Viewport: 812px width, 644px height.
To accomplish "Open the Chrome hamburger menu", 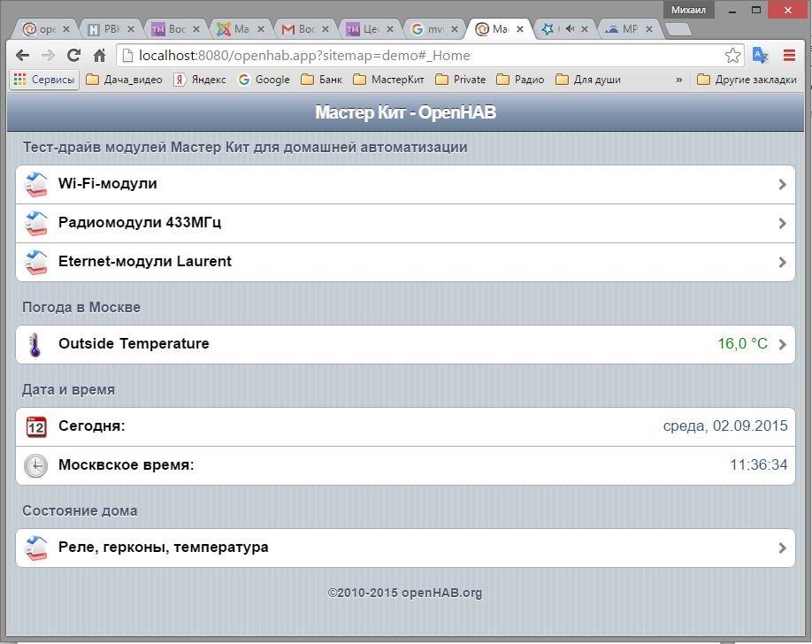I will [x=789, y=55].
